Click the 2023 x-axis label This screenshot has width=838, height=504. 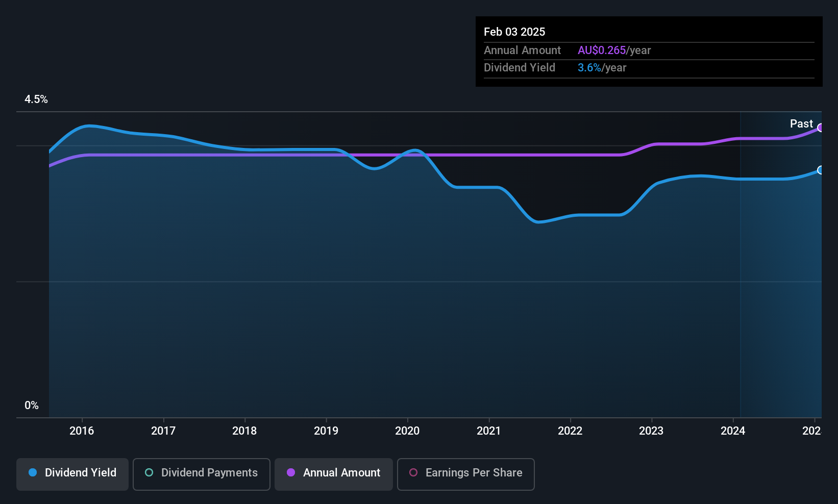tap(651, 431)
